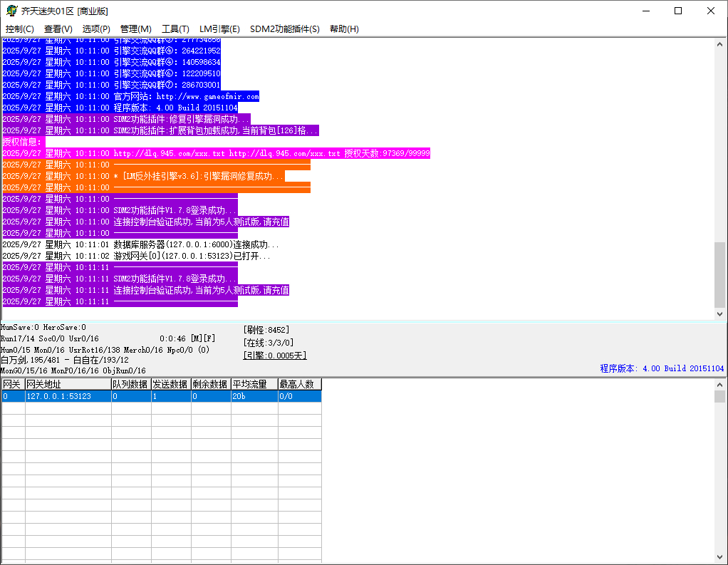728x565 pixels.
Task: Click the log panel scroll-down arrow
Action: 719,313
